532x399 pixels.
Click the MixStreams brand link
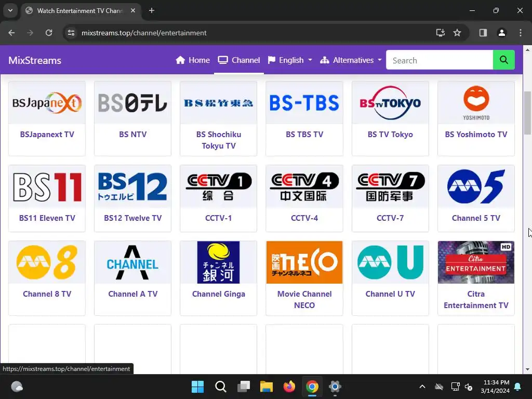click(35, 60)
